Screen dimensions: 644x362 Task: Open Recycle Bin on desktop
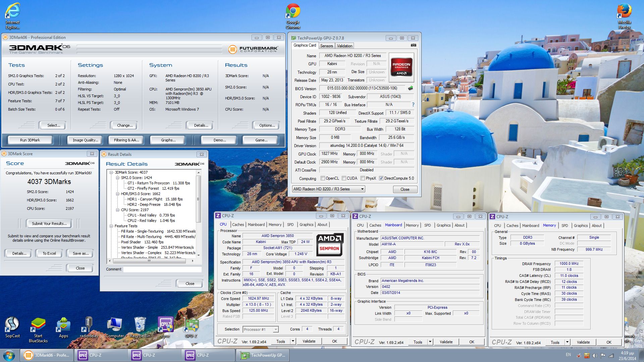[140, 327]
